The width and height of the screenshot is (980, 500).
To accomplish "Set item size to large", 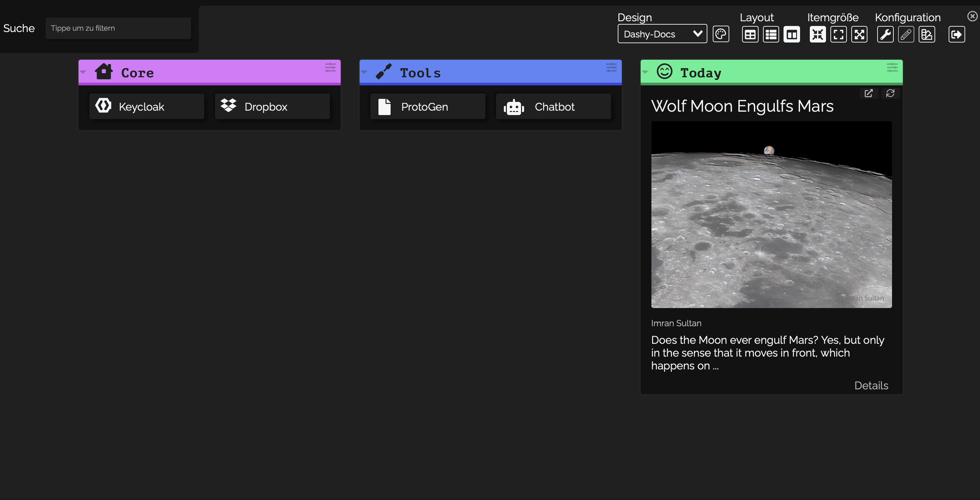I will (x=859, y=34).
